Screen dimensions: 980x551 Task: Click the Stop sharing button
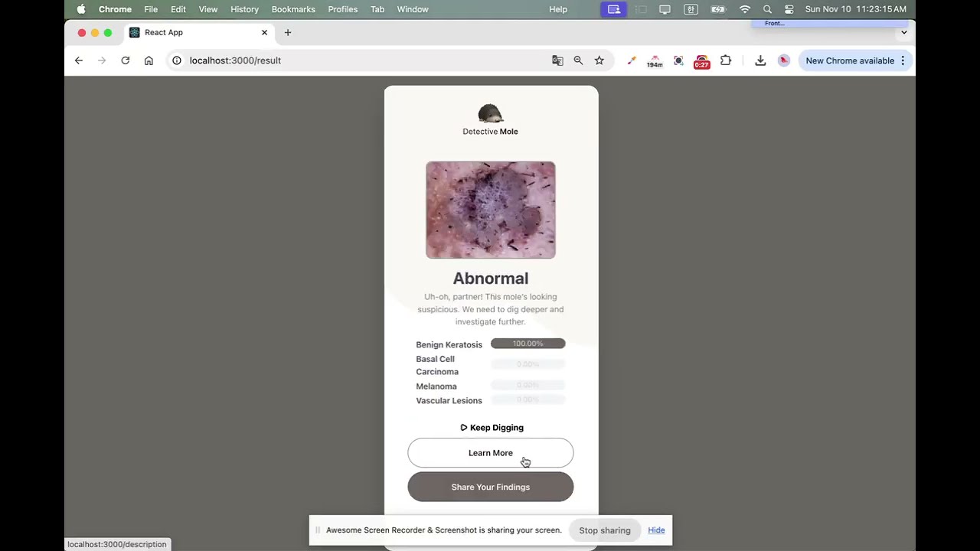[x=605, y=530]
